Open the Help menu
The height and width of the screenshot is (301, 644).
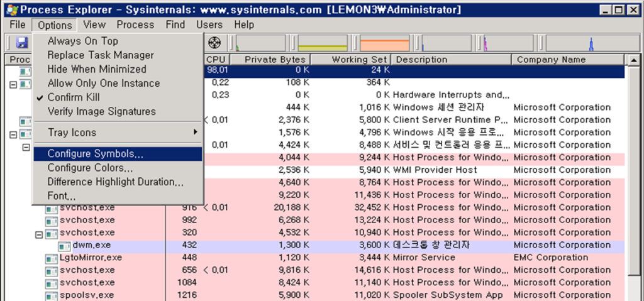[x=244, y=25]
